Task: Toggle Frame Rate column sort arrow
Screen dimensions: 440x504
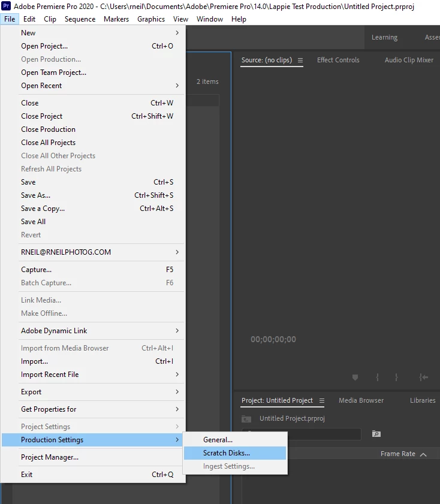Action: [x=423, y=454]
